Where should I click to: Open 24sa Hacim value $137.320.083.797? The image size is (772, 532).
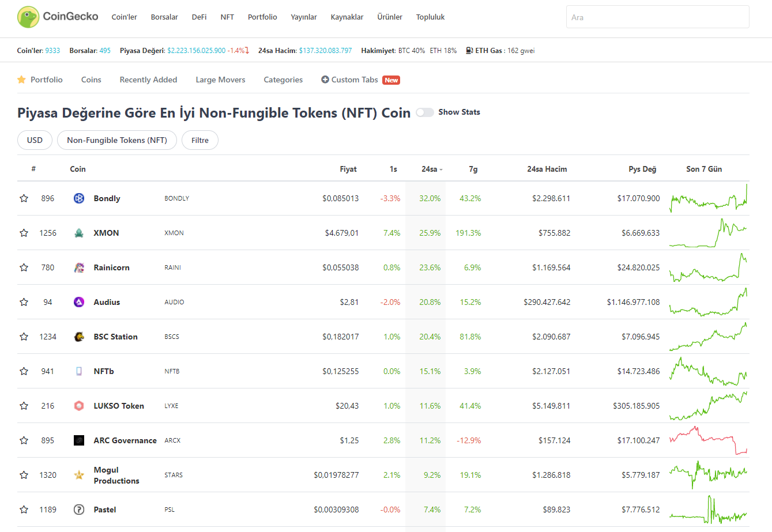coord(325,51)
